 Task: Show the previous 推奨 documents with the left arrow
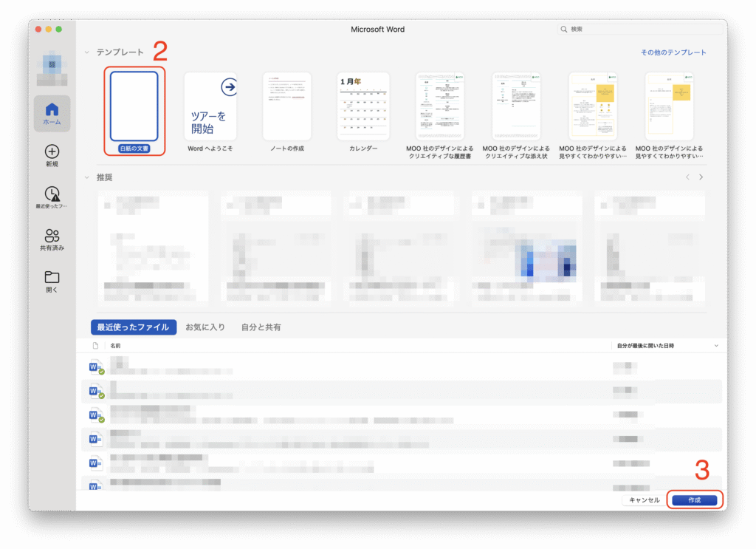(687, 177)
